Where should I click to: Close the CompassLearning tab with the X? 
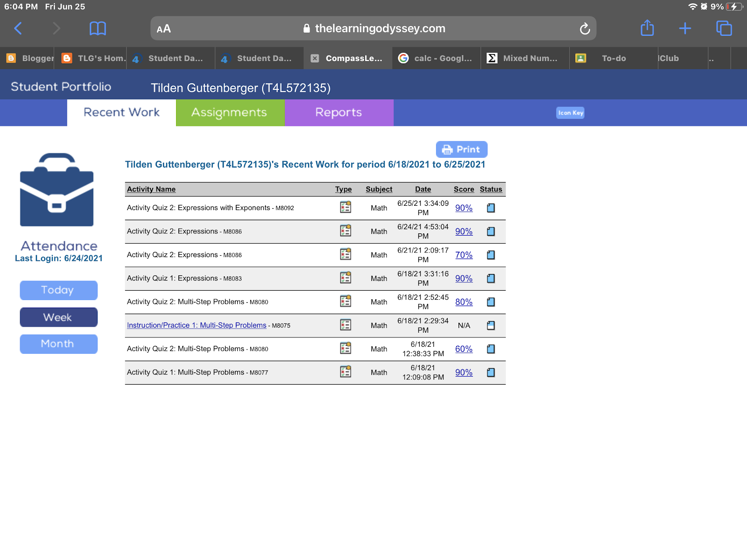tap(315, 58)
